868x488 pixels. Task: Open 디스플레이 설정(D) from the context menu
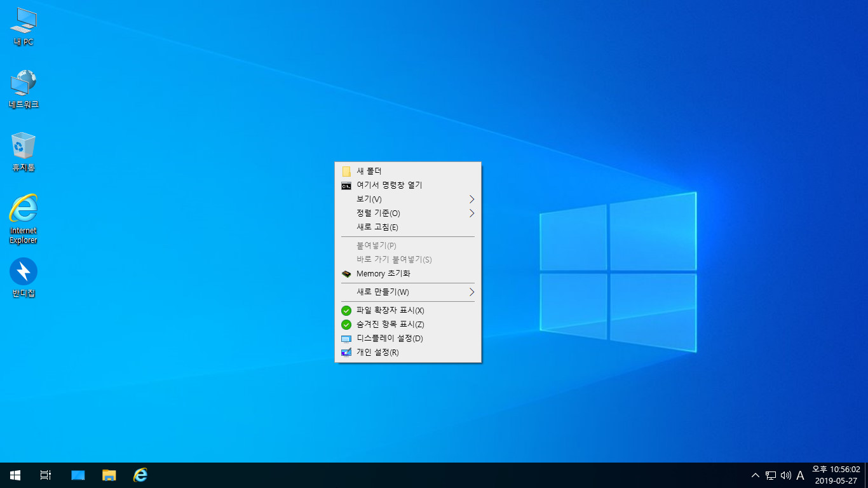(408, 338)
